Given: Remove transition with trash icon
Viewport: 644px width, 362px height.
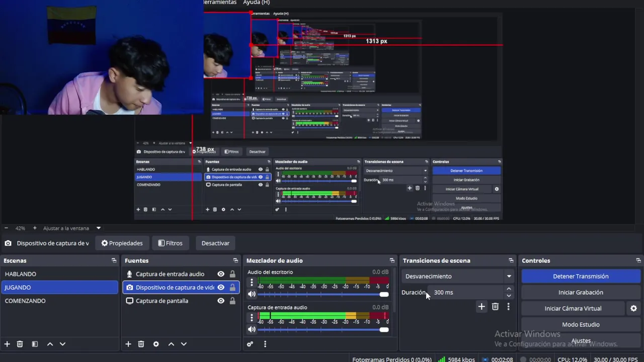Looking at the screenshot, I should click(x=495, y=307).
